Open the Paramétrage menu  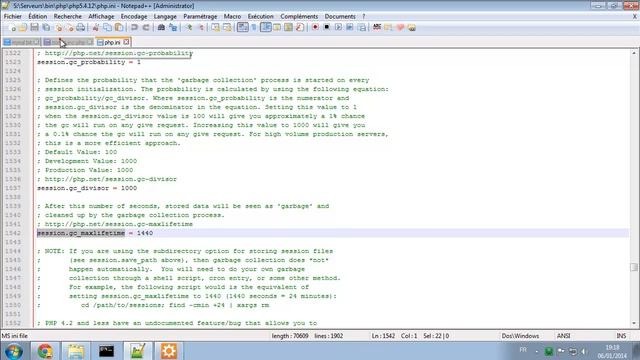pos(200,16)
